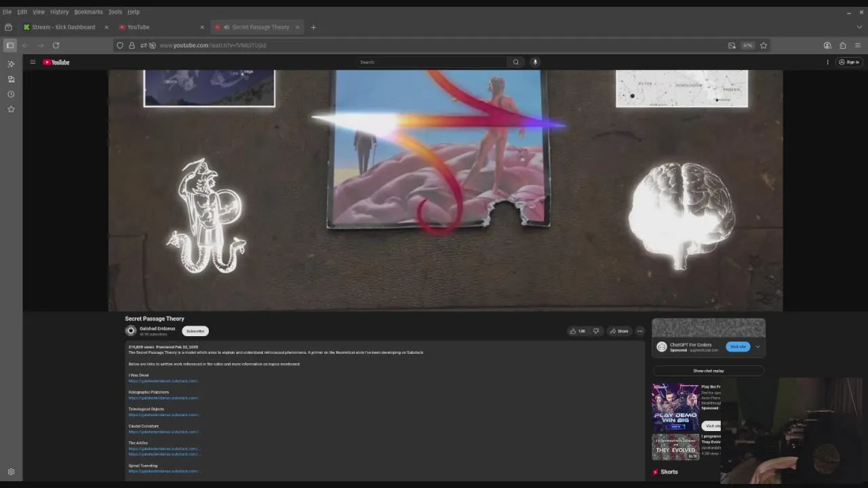Image resolution: width=868 pixels, height=488 pixels.
Task: Mute the Secret Passage Theory tab speaker icon
Action: click(225, 27)
